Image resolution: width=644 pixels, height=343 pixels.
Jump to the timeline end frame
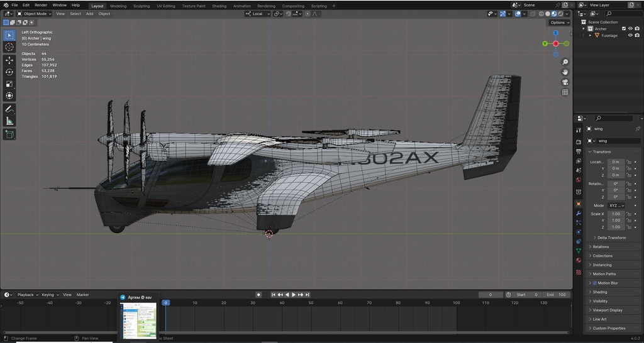(307, 295)
